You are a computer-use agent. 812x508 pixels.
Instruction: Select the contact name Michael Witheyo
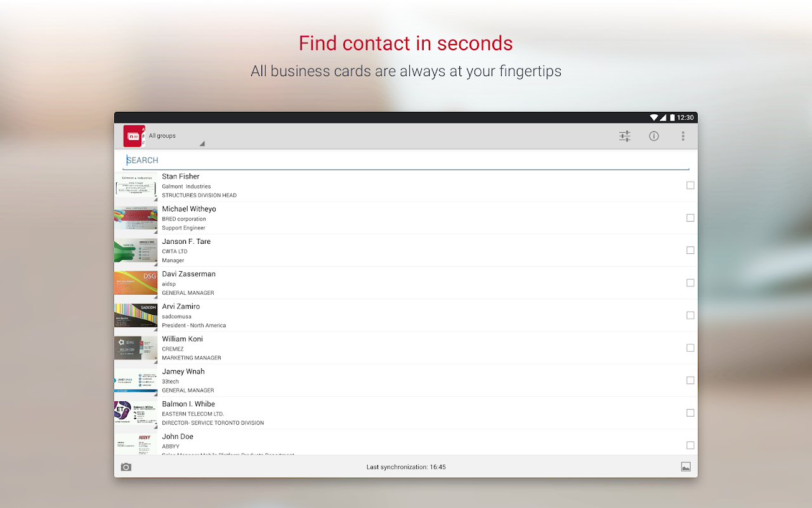(x=189, y=209)
